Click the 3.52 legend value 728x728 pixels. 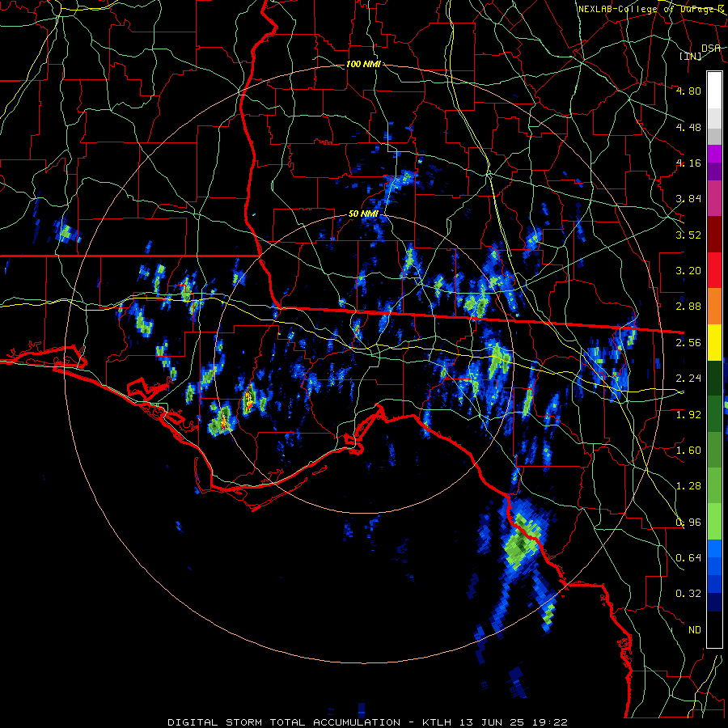click(x=688, y=235)
